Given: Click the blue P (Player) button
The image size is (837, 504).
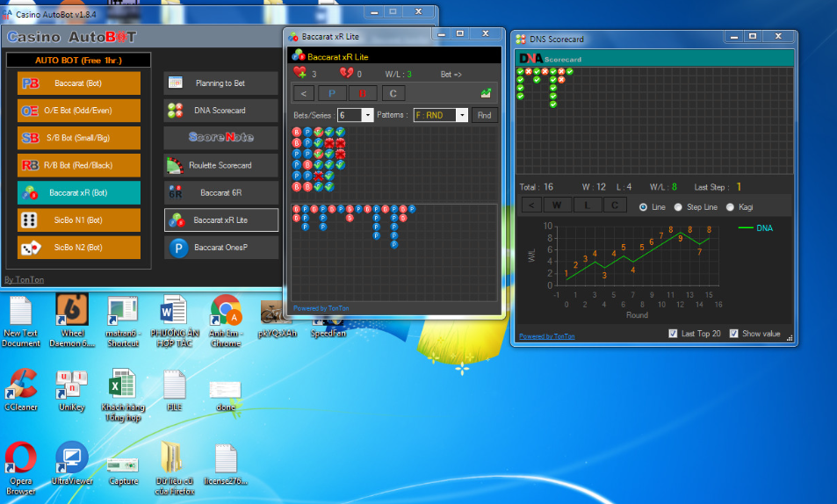Looking at the screenshot, I should pyautogui.click(x=332, y=93).
